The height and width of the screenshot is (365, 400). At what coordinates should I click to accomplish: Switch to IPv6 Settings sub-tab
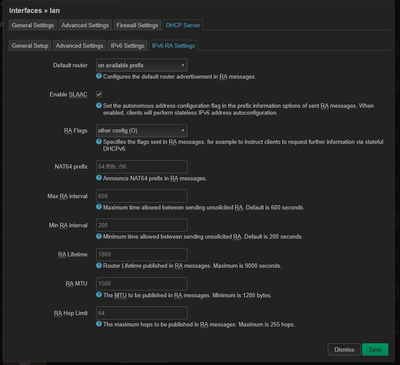[128, 46]
